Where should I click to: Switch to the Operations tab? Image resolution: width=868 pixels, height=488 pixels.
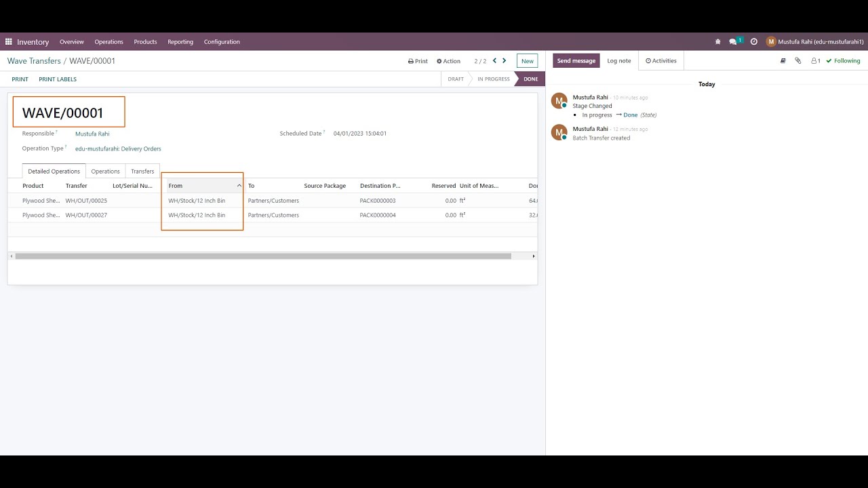(x=105, y=171)
